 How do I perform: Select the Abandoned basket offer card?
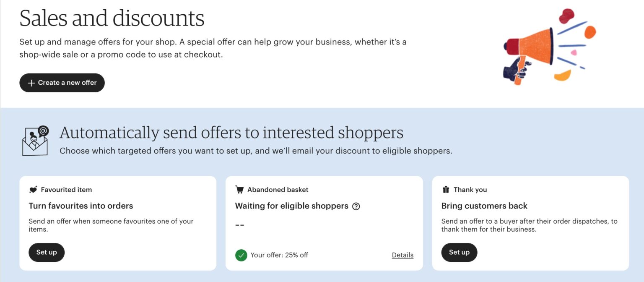(x=324, y=222)
